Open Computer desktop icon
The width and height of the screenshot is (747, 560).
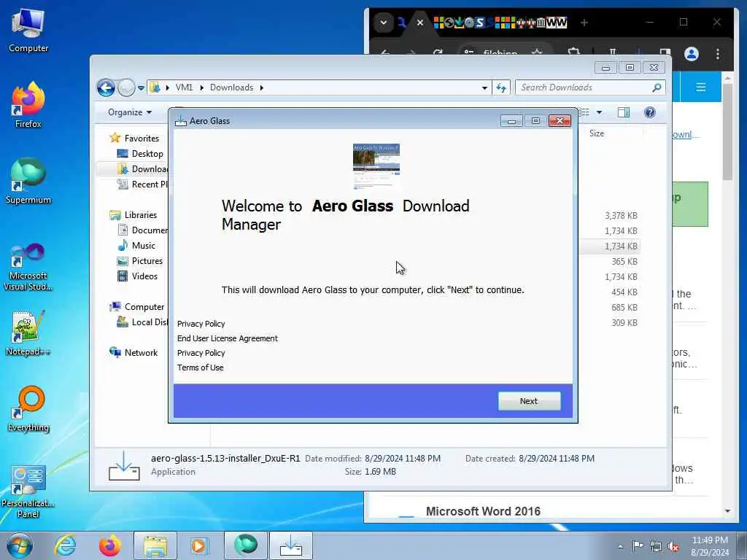click(x=28, y=29)
